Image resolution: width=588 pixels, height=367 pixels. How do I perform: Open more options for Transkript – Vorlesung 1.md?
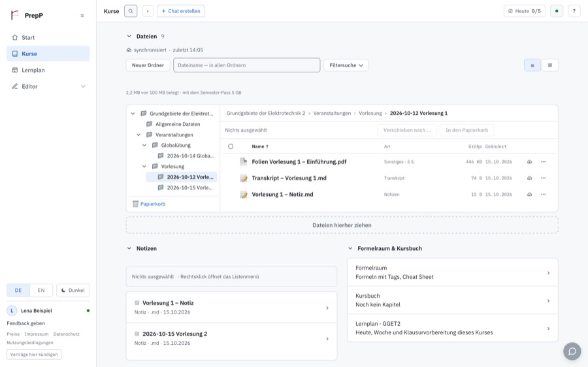point(543,178)
